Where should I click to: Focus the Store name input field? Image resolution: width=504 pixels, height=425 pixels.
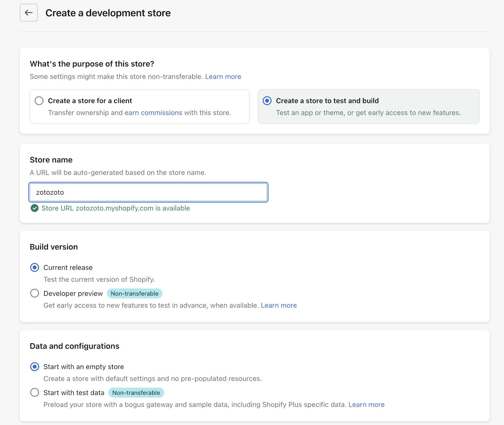[x=148, y=192]
